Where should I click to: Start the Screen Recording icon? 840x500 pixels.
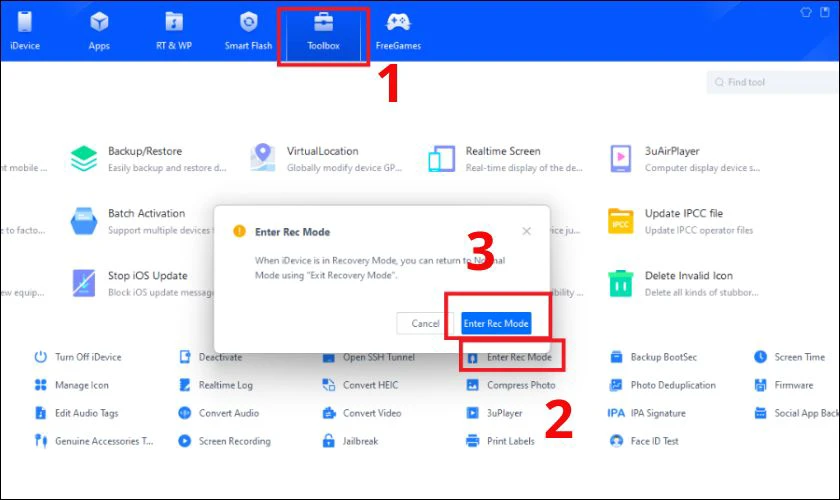(184, 441)
